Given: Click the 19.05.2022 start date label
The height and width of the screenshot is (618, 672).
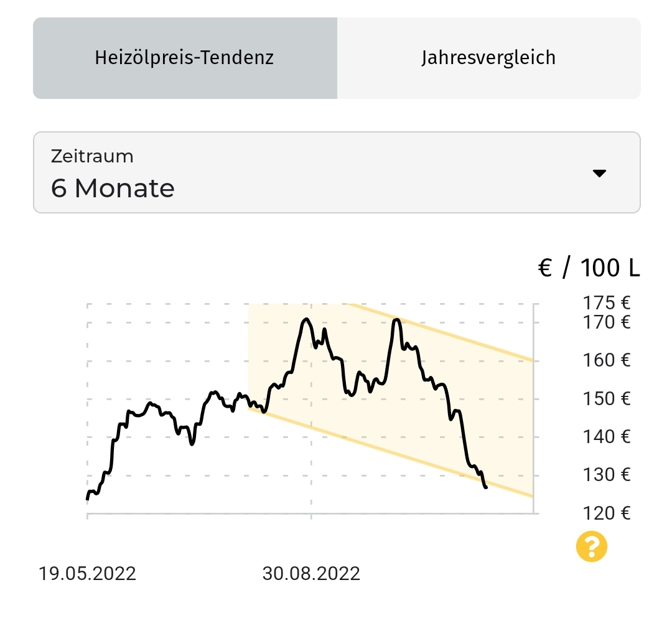Looking at the screenshot, I should pyautogui.click(x=87, y=573).
